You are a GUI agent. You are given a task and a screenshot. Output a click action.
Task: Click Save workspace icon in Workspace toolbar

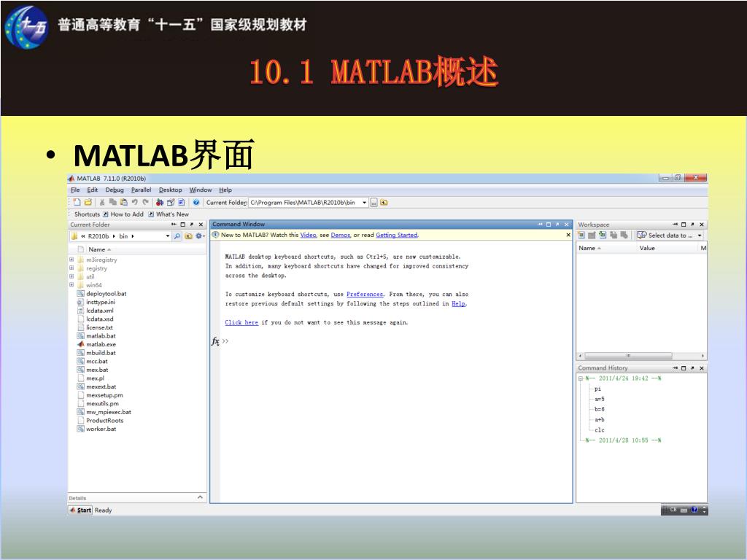tap(614, 236)
